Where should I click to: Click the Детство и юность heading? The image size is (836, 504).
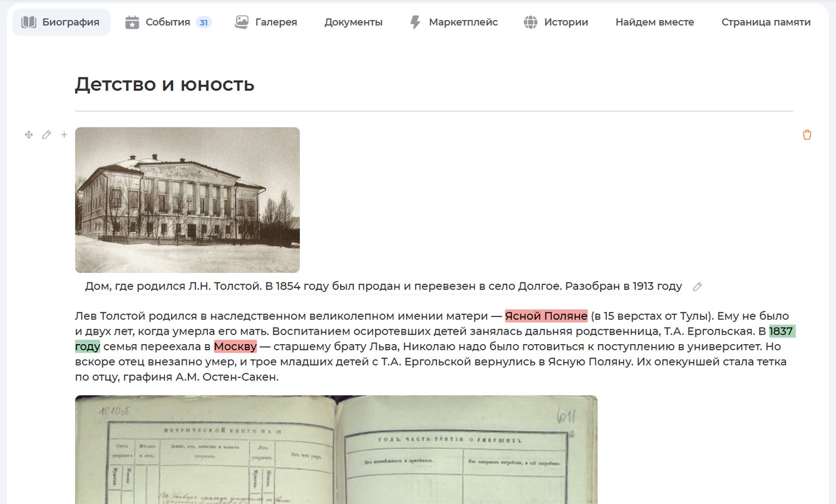click(164, 84)
